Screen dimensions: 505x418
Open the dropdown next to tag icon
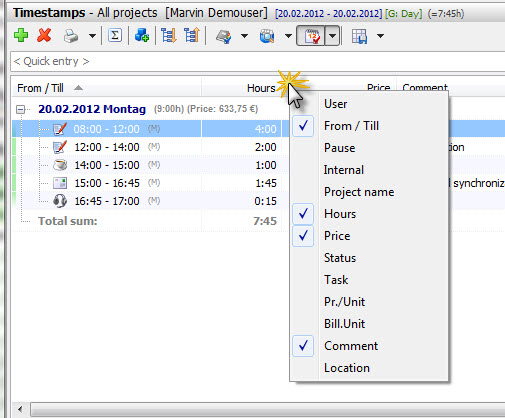tap(244, 36)
